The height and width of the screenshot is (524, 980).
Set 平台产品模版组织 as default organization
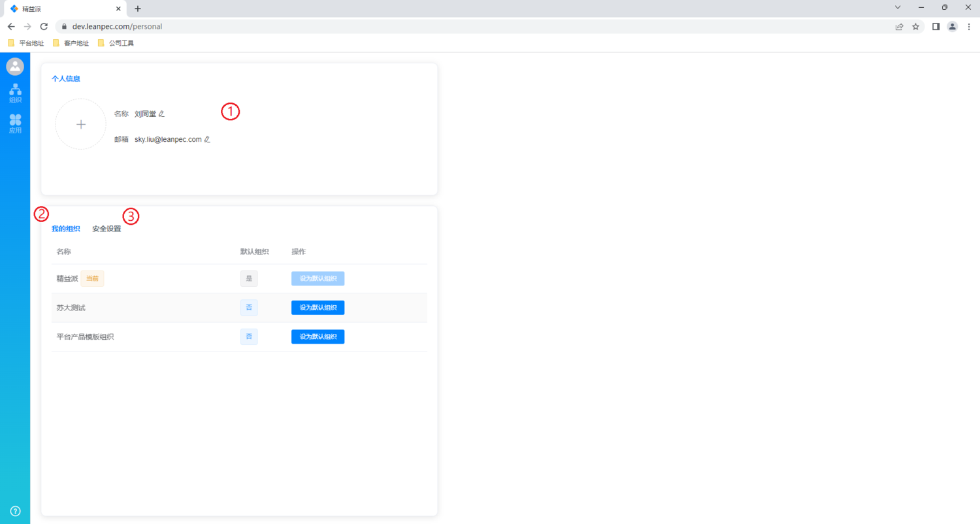pyautogui.click(x=318, y=336)
